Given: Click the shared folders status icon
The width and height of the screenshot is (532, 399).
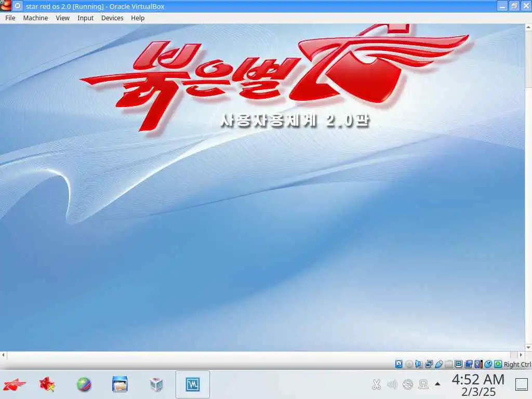Looking at the screenshot, I should [x=448, y=364].
